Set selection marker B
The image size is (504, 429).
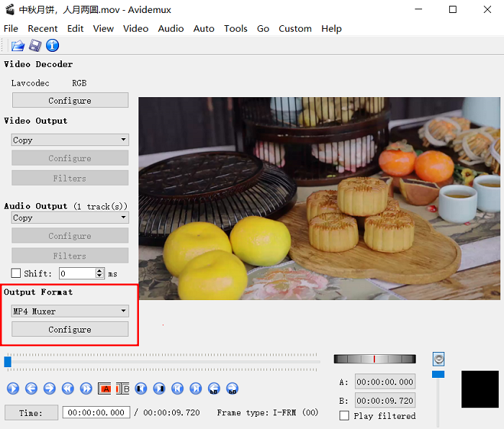[123, 389]
